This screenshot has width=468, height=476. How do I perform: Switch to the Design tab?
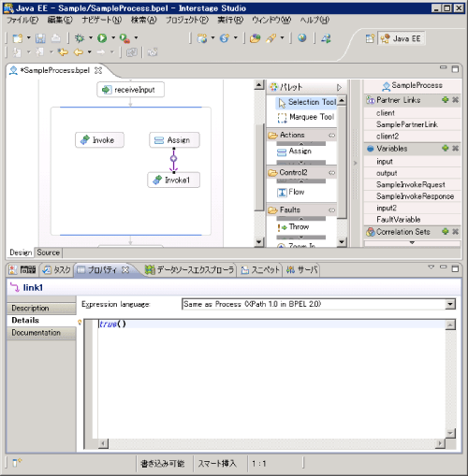click(x=21, y=252)
